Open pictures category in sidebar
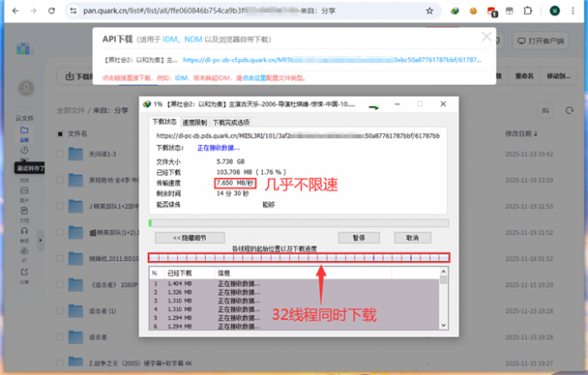Screen dimensions: 588x375 (24, 191)
